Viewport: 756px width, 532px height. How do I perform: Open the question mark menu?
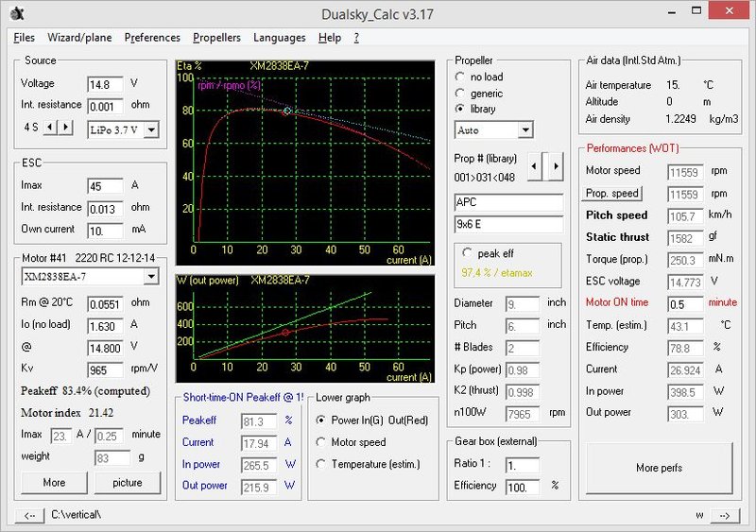click(x=356, y=38)
